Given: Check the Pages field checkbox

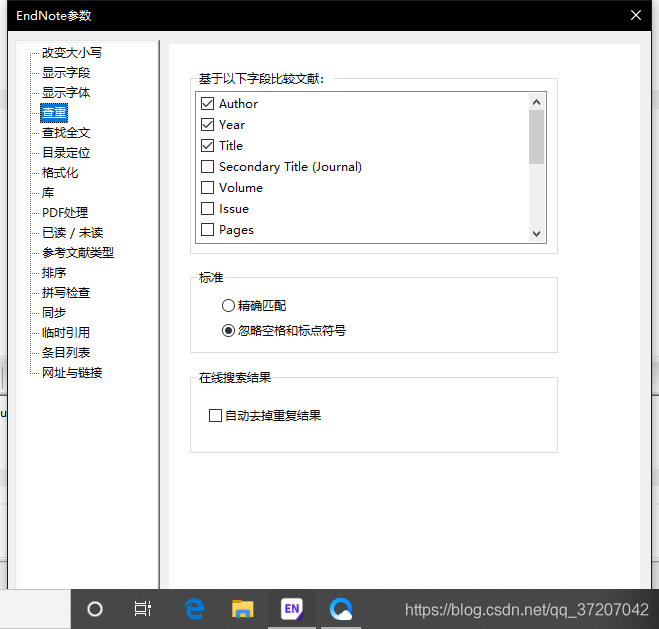Looking at the screenshot, I should (x=208, y=229).
